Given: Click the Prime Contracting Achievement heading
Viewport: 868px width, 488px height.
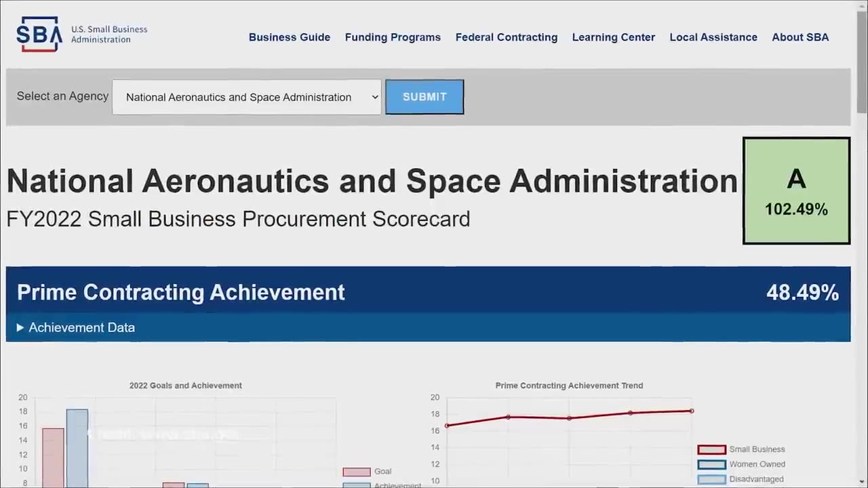Looking at the screenshot, I should [181, 292].
